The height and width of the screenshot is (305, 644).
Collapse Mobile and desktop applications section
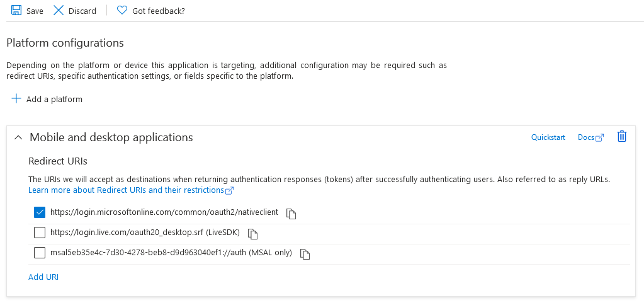tap(18, 137)
